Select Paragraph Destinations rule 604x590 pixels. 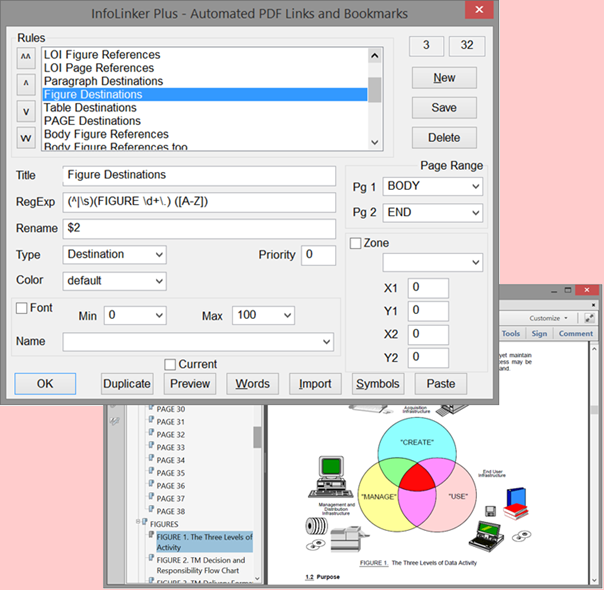[205, 81]
